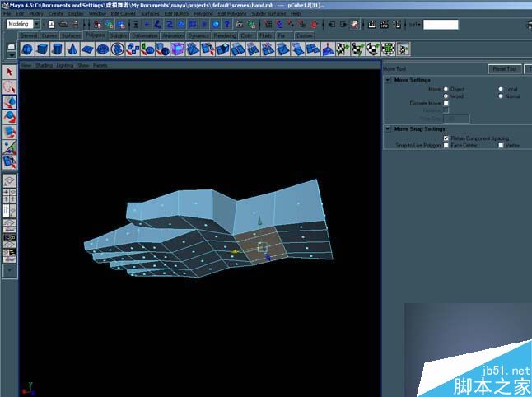Choose the Lasso select tool

(10, 86)
